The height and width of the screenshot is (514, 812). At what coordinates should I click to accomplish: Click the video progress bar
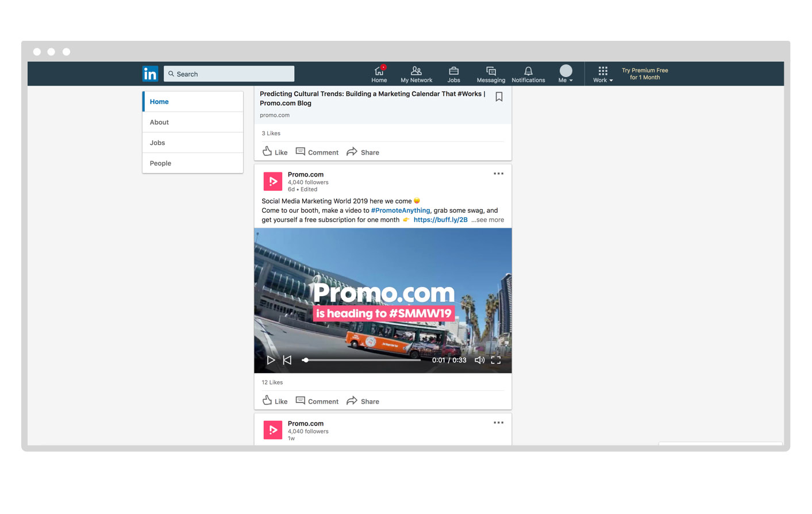pos(363,360)
